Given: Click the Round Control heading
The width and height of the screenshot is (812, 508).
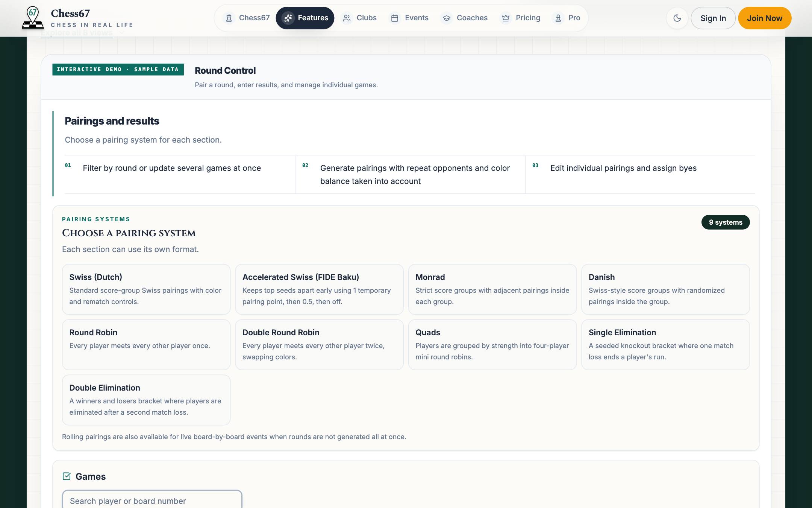Looking at the screenshot, I should click(x=225, y=71).
